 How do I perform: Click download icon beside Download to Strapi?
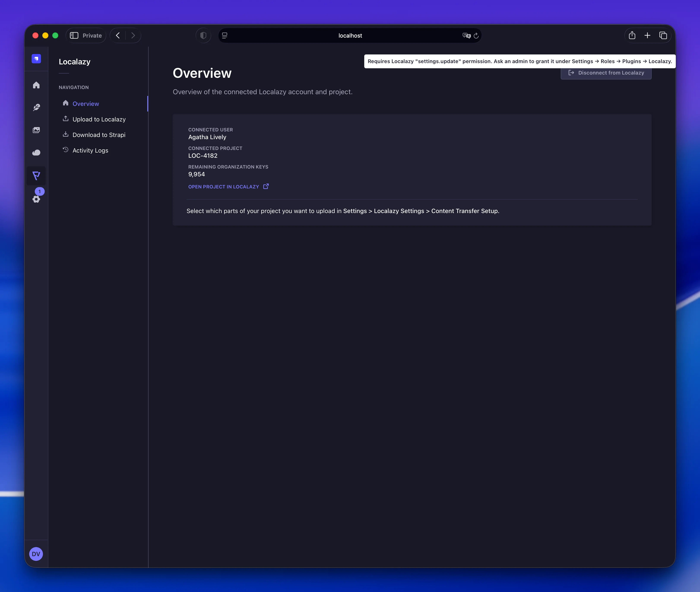click(x=65, y=134)
